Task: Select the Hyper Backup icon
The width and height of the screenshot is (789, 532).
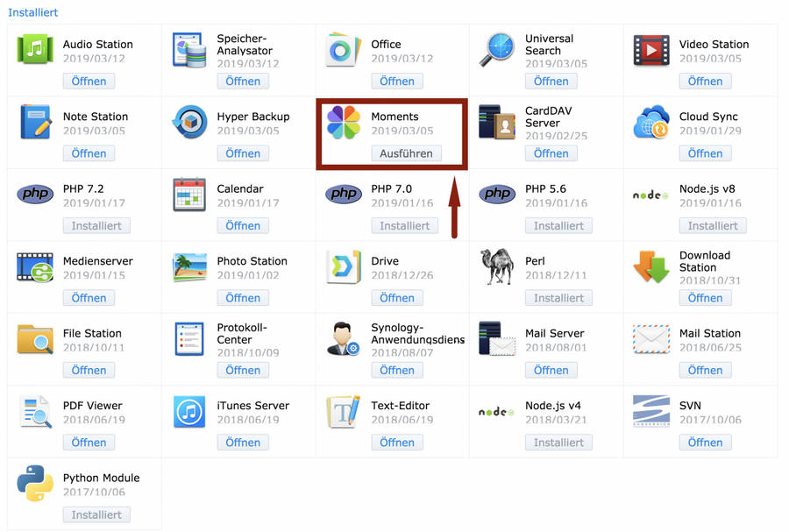Action: tap(189, 123)
